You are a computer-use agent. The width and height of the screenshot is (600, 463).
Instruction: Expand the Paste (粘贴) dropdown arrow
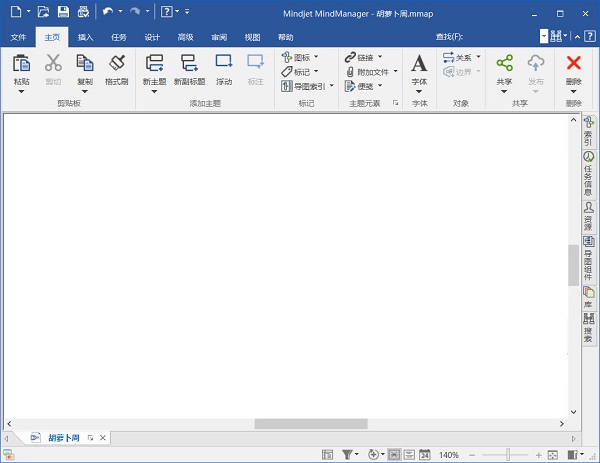(x=21, y=91)
